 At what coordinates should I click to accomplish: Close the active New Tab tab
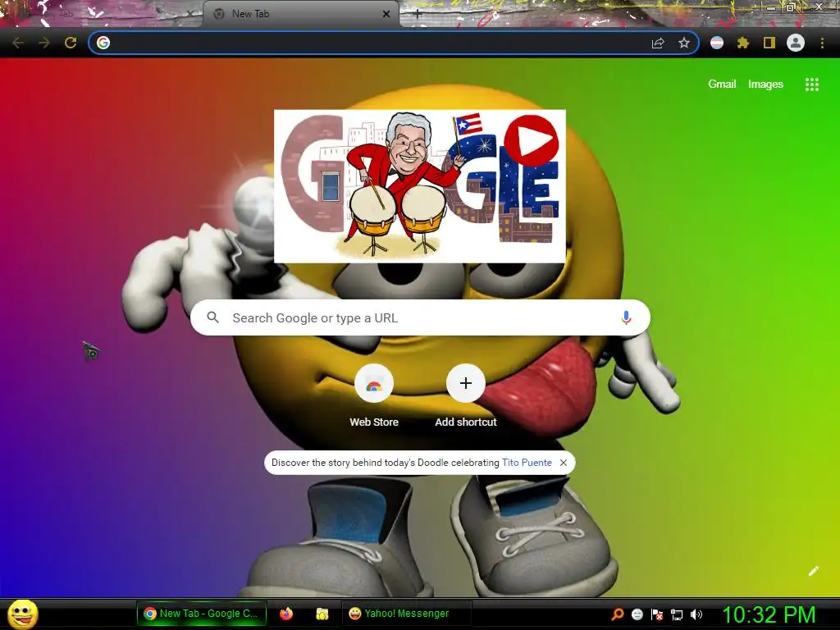[386, 15]
